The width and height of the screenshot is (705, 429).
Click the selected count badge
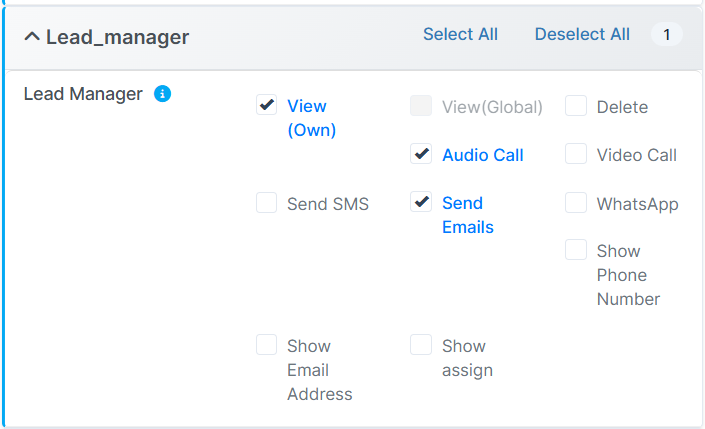(x=666, y=35)
